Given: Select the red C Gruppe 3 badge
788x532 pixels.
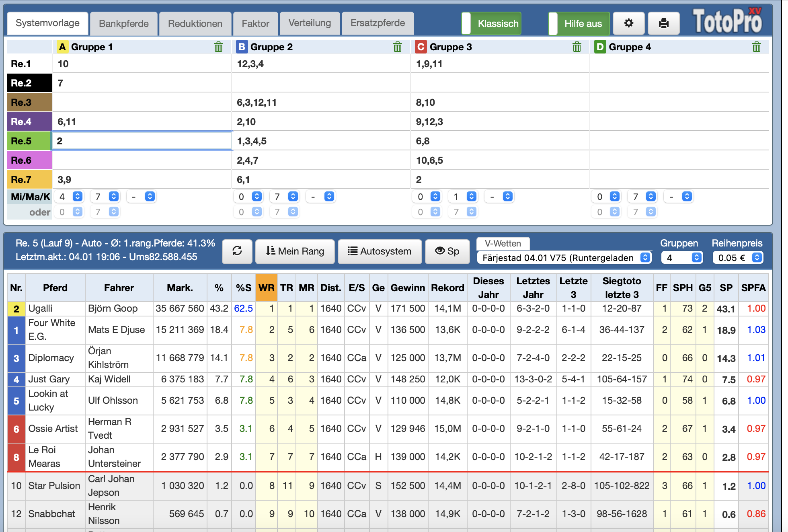Looking at the screenshot, I should pyautogui.click(x=421, y=47).
